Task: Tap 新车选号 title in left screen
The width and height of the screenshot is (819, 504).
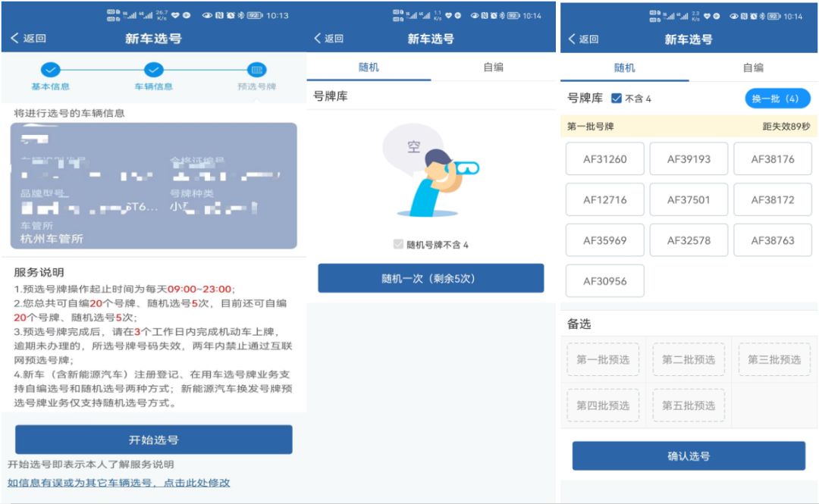Action: pos(153,38)
